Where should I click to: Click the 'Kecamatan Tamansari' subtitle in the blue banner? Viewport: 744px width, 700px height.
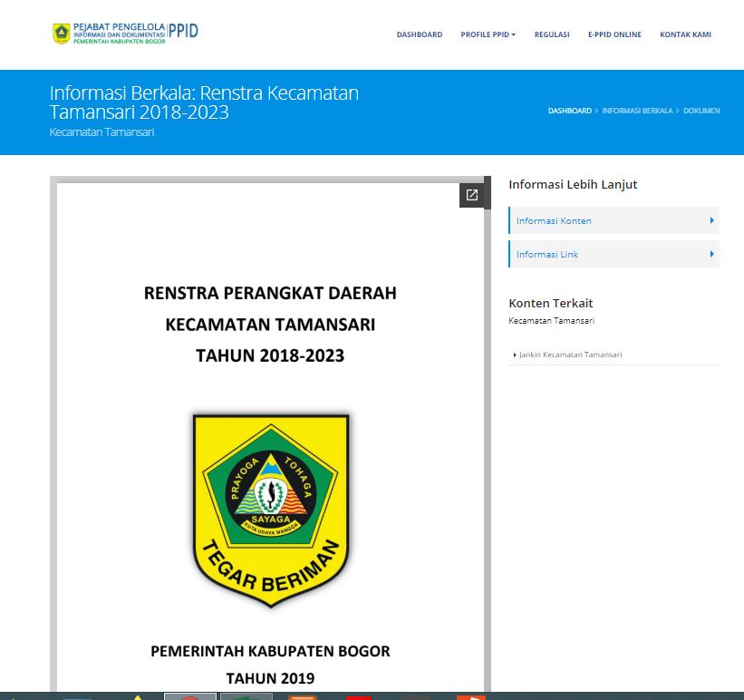(101, 132)
